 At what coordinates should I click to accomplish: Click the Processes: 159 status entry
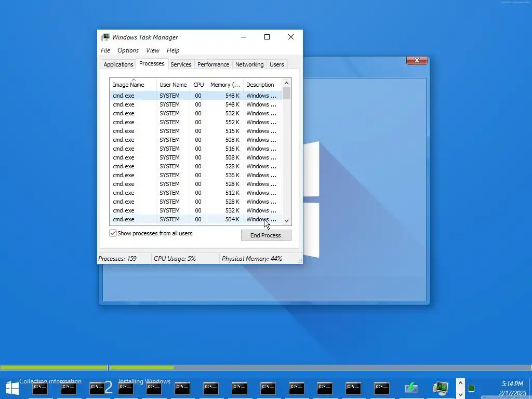117,259
